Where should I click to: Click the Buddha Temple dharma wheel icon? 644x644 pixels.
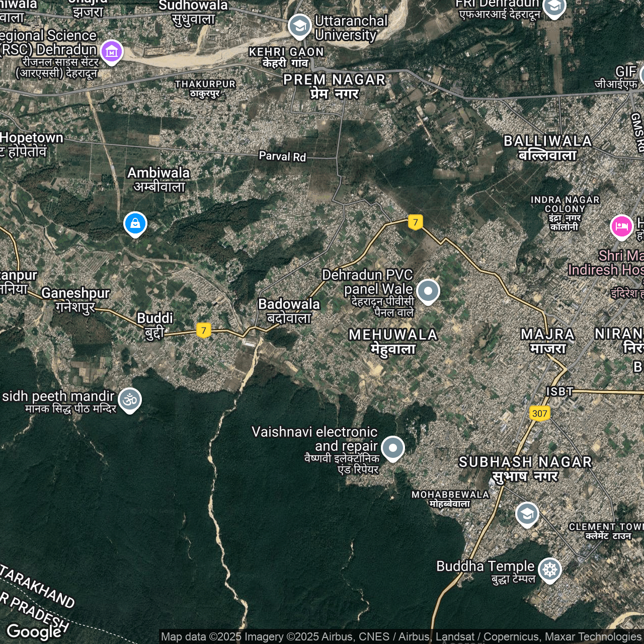(550, 570)
